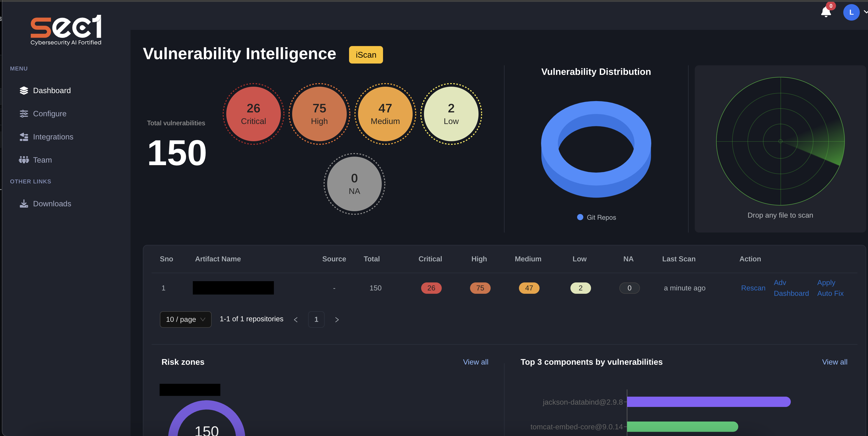Click the Last Scan column header
Image resolution: width=868 pixels, height=436 pixels.
pyautogui.click(x=679, y=259)
